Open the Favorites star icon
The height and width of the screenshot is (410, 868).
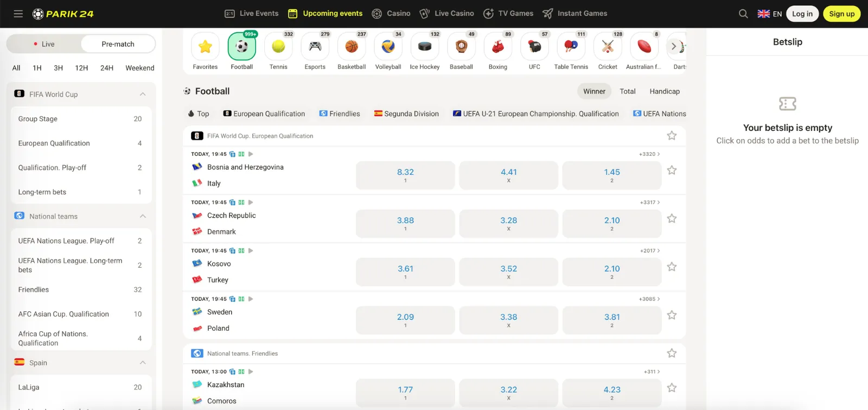[x=205, y=47]
